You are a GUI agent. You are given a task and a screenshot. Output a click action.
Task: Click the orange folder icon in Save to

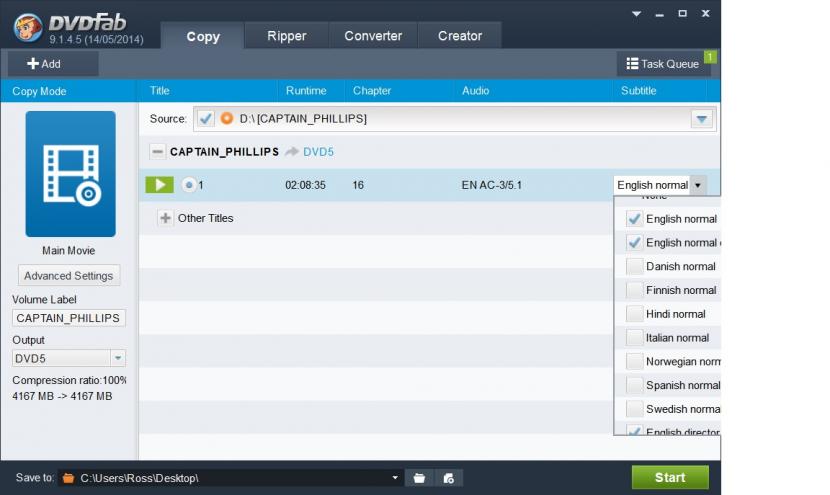[x=68, y=478]
